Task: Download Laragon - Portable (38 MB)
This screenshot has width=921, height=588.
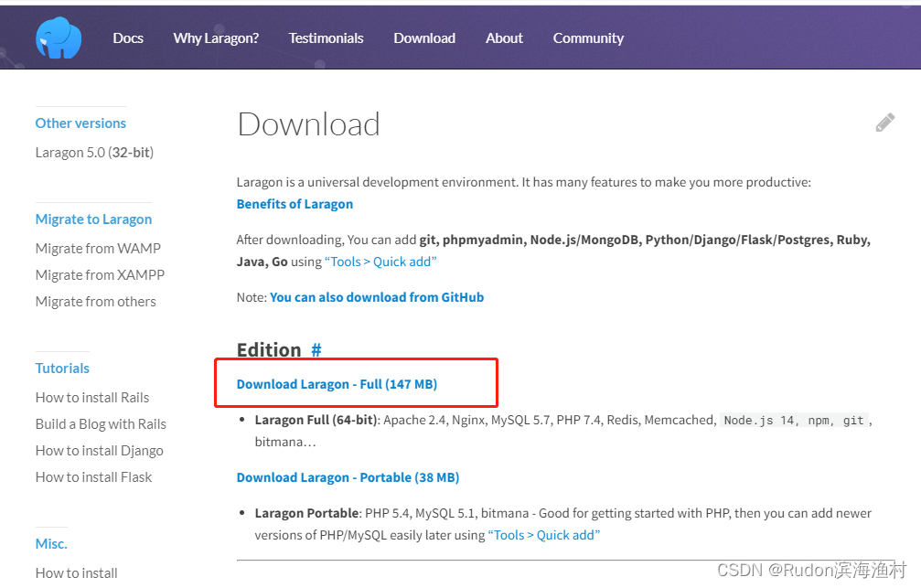Action: point(348,477)
